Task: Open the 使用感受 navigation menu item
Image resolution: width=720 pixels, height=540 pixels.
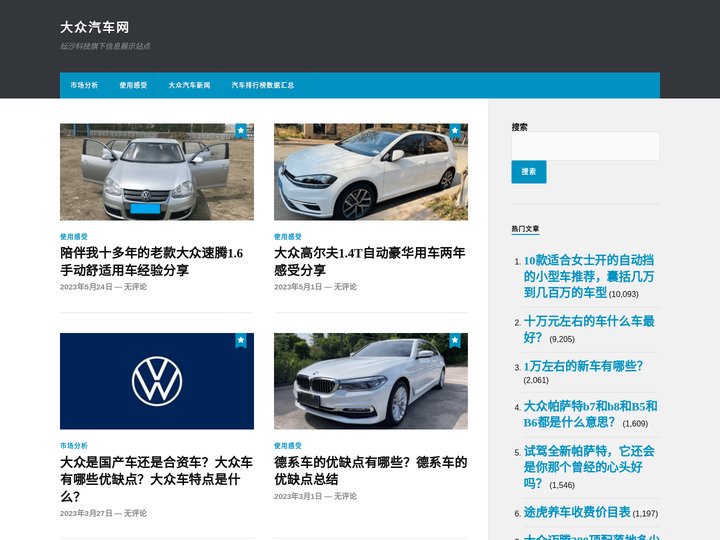Action: 133,85
